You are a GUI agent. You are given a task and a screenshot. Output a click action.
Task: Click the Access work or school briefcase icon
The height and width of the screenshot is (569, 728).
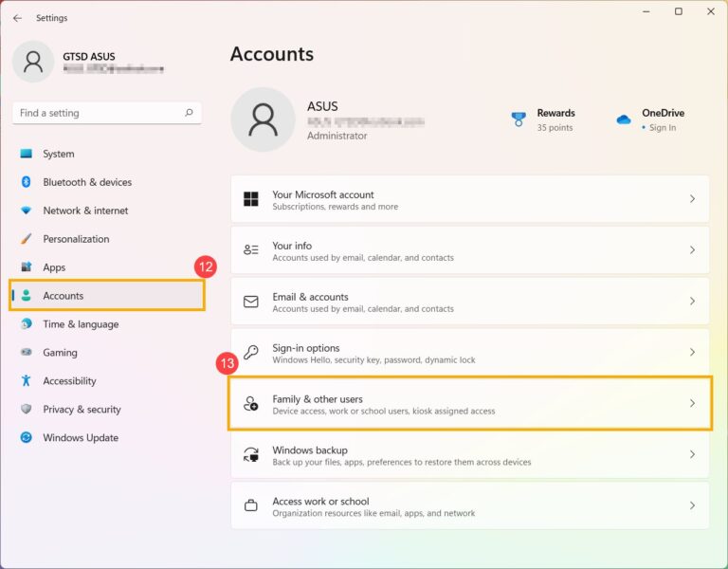click(x=251, y=506)
